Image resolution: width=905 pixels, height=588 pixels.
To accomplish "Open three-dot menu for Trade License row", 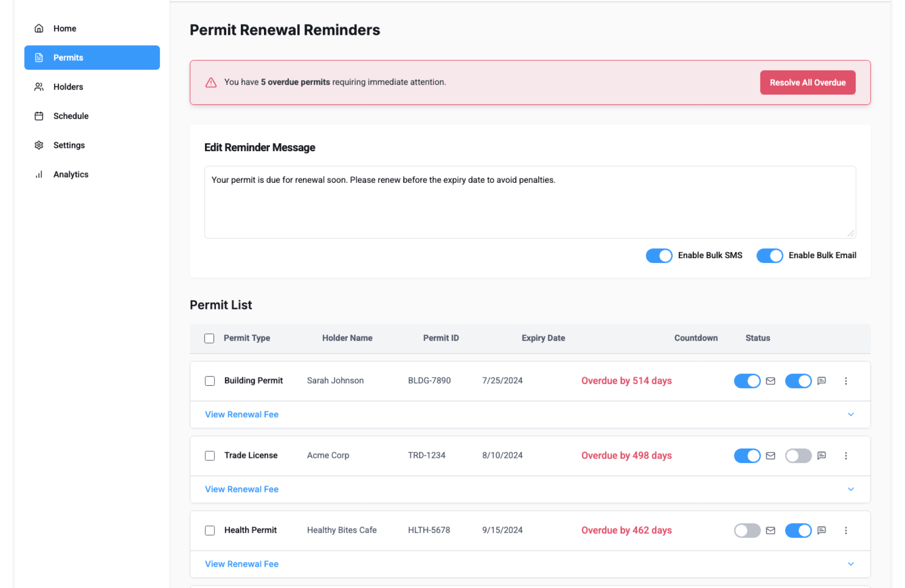I will [846, 456].
